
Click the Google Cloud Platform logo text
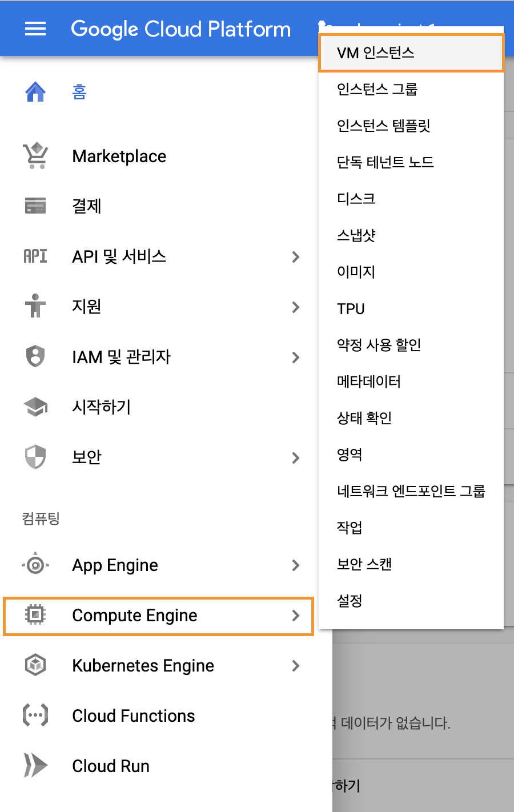click(x=181, y=29)
